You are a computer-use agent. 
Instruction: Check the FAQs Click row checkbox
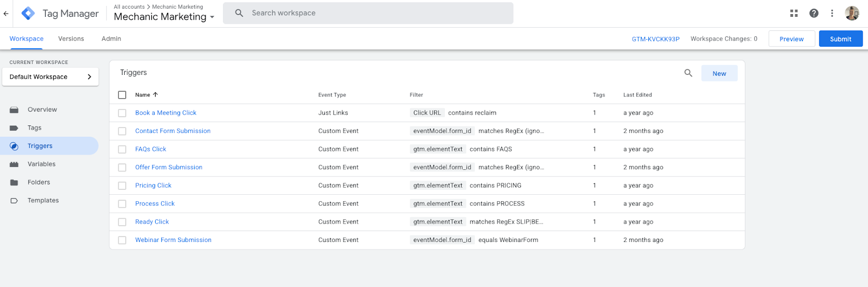tap(122, 149)
